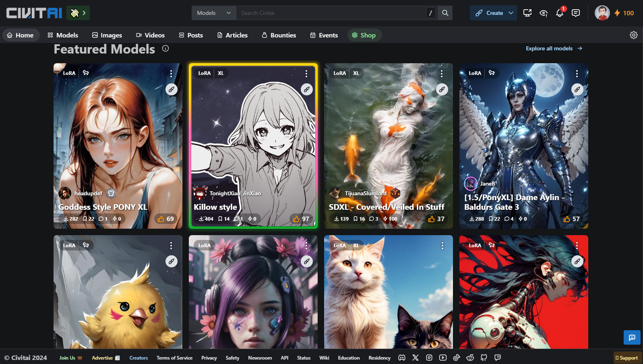
Task: Like the SDXL Covered/Veiled model, 37 likes
Action: coord(436,219)
